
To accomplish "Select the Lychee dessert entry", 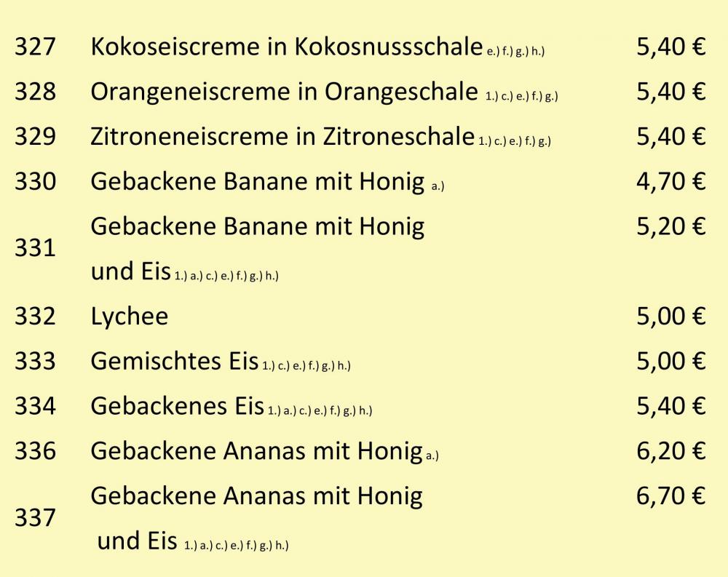I will coord(130,317).
